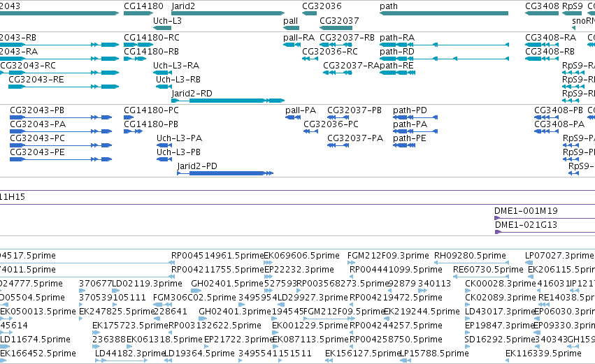Click the CG32043-PC protein label
This screenshot has width=595, height=364.
[37, 138]
